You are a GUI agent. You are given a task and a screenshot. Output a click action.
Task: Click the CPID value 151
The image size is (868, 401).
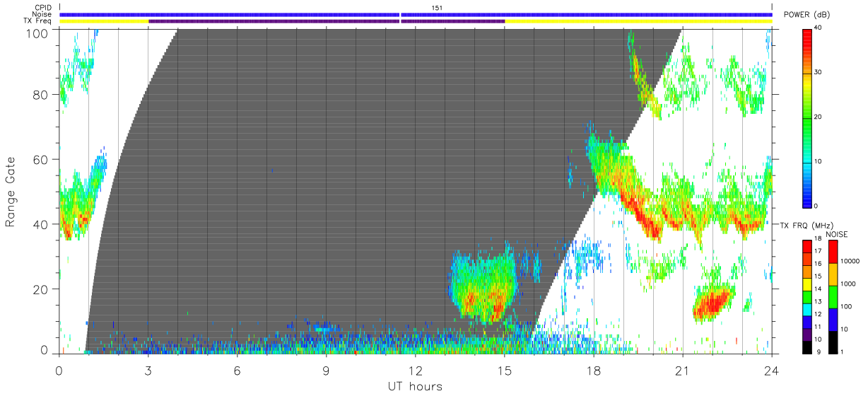pyautogui.click(x=436, y=8)
